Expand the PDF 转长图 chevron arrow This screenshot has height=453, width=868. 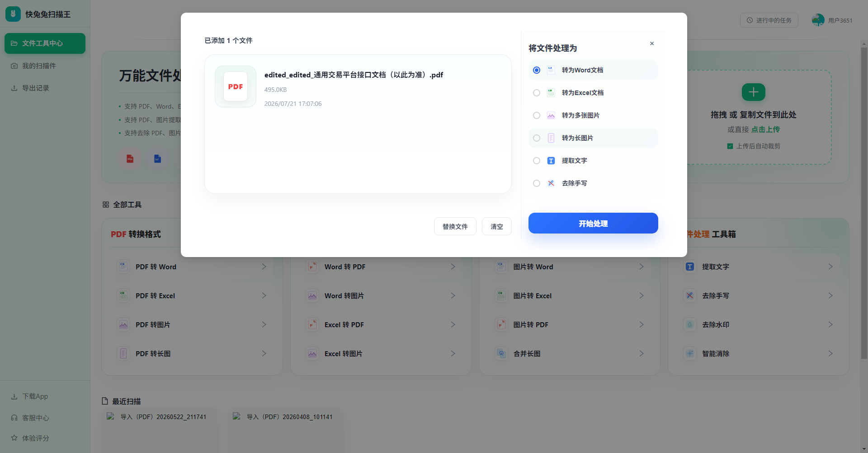pyautogui.click(x=264, y=353)
